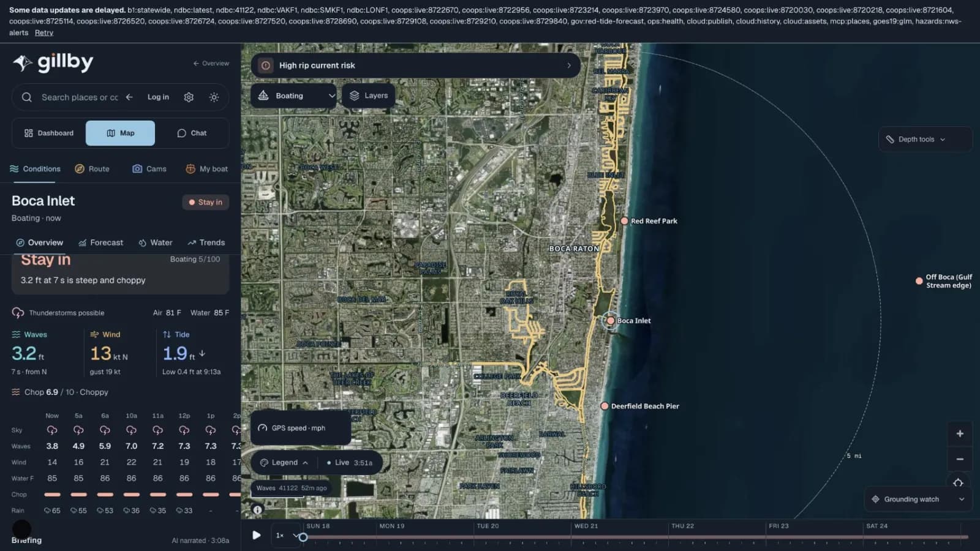The width and height of the screenshot is (980, 551).
Task: Click the Waves 41122 52m ago chip
Action: [292, 488]
